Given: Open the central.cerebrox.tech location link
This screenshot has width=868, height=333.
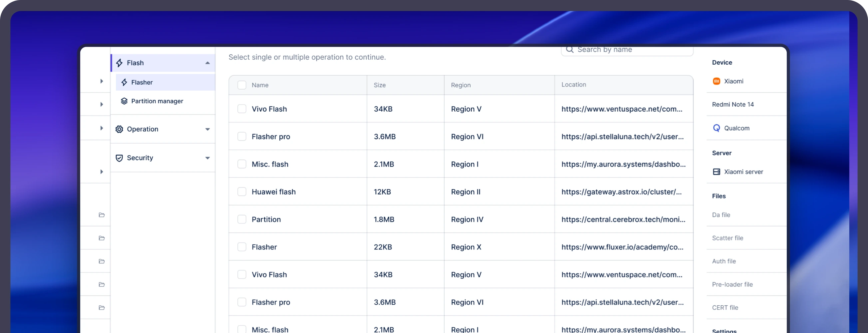Looking at the screenshot, I should (x=624, y=219).
